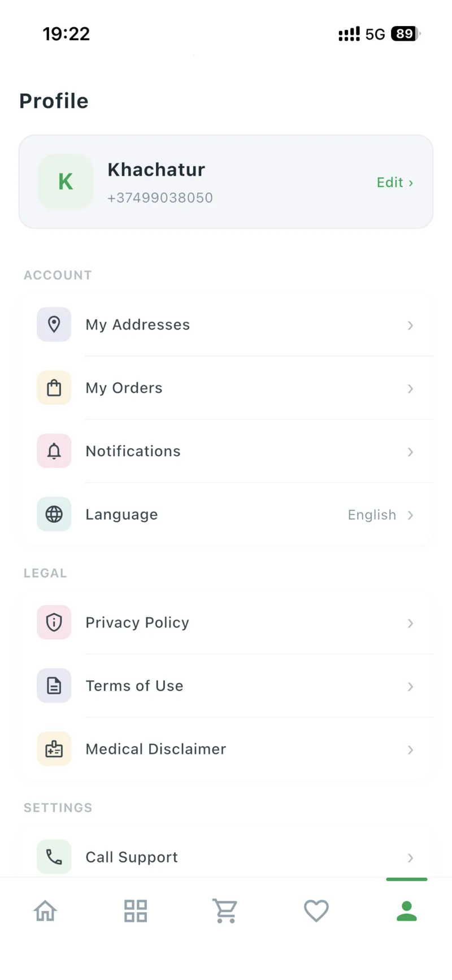Open the Medical Disclaimer text link

pyautogui.click(x=156, y=749)
